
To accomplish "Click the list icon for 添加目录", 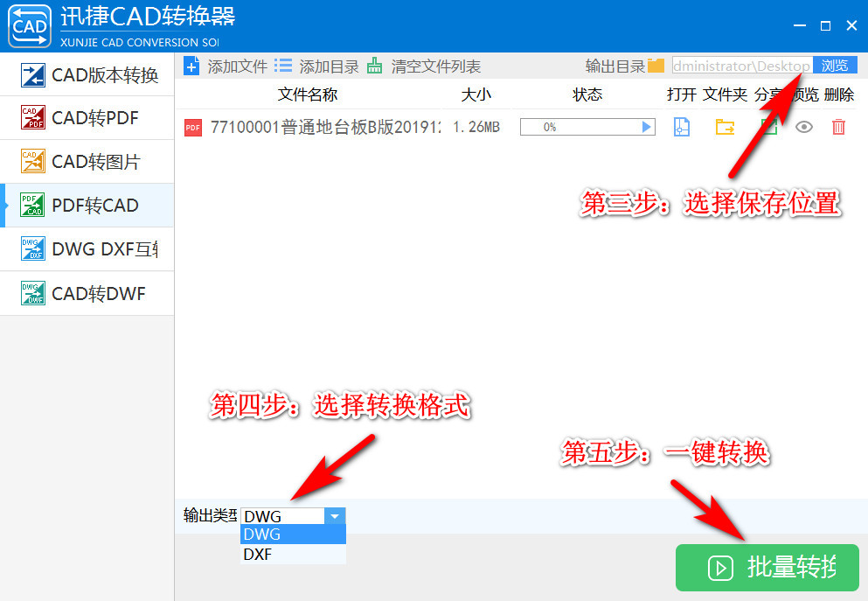I will (x=283, y=66).
